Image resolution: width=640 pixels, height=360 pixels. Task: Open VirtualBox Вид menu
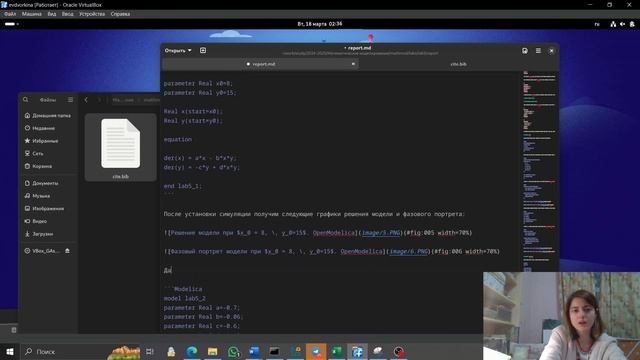52,14
